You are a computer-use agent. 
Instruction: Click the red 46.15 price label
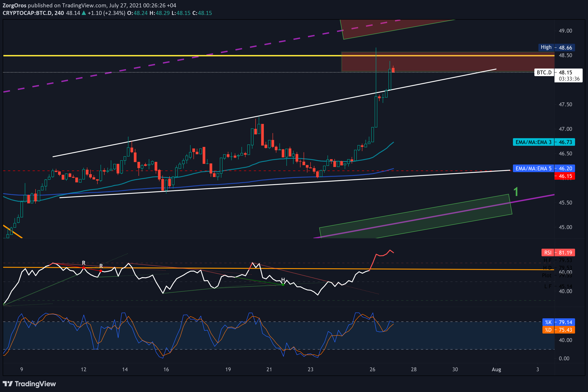click(x=565, y=176)
